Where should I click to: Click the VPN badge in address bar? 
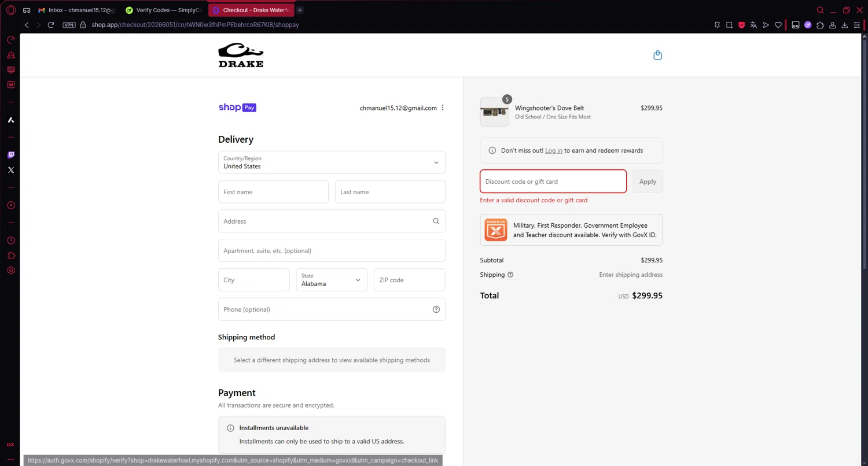69,25
